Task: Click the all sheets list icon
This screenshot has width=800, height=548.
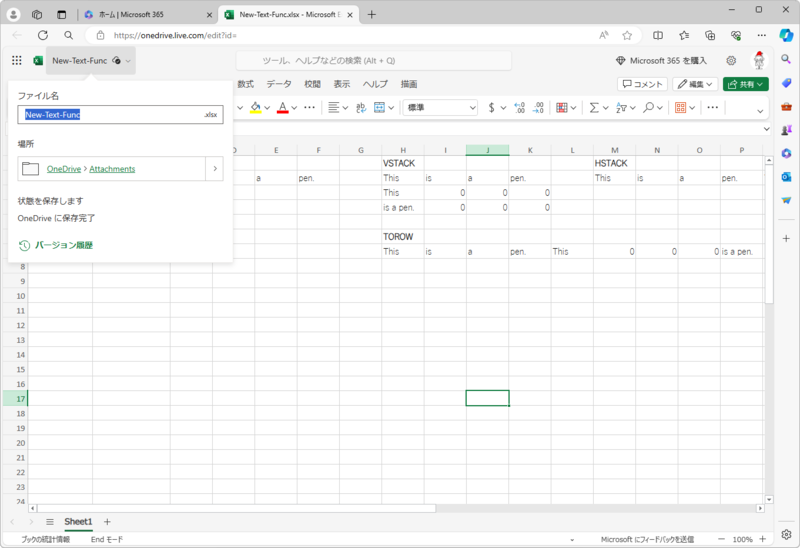Action: pos(49,522)
